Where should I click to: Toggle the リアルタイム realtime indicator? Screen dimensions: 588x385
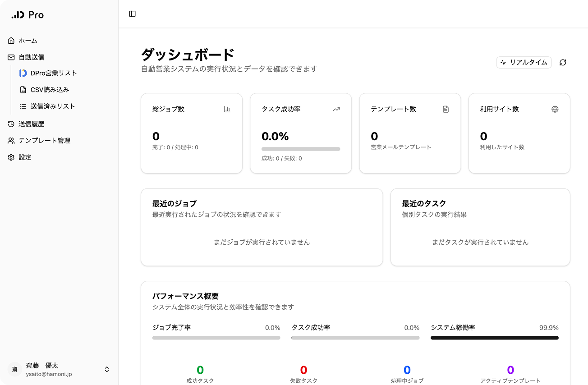coord(524,62)
